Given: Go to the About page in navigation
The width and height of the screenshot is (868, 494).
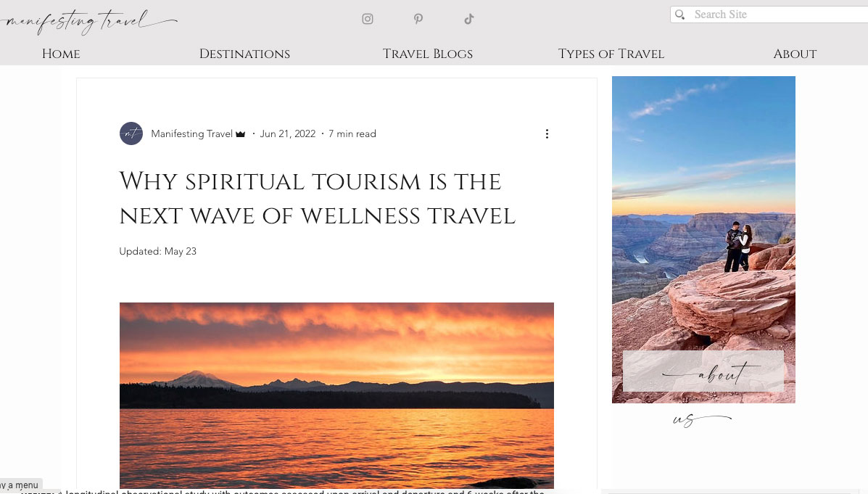Looking at the screenshot, I should pyautogui.click(x=795, y=54).
